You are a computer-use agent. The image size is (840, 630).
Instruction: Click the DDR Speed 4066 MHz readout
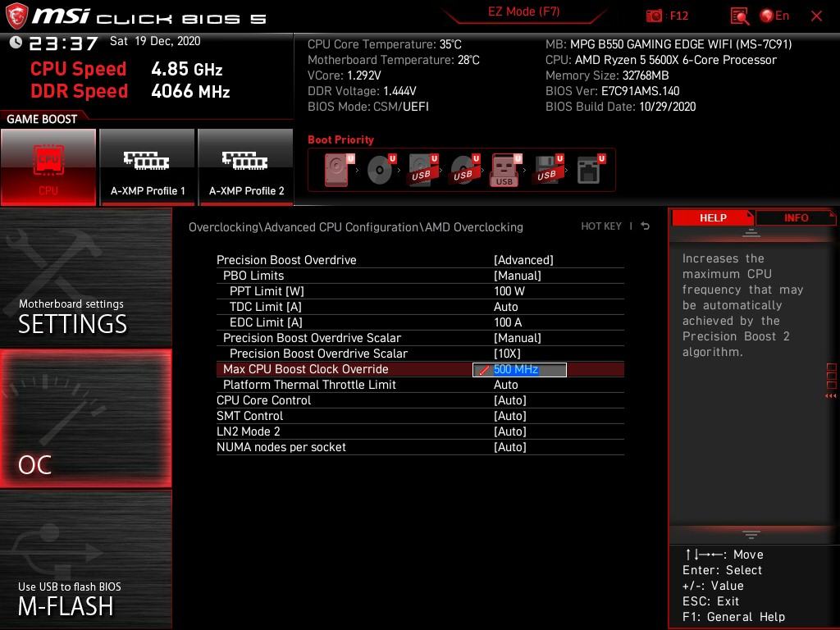(x=130, y=91)
